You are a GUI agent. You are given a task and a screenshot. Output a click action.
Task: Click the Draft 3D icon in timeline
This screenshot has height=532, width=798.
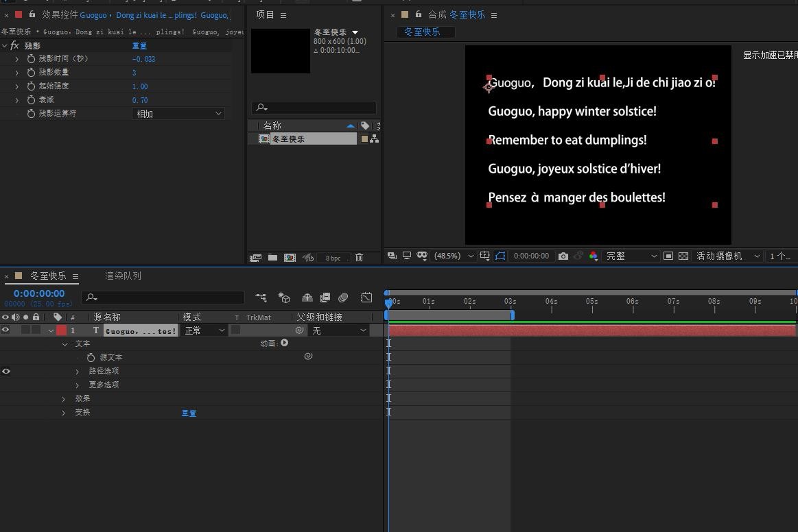coord(284,298)
